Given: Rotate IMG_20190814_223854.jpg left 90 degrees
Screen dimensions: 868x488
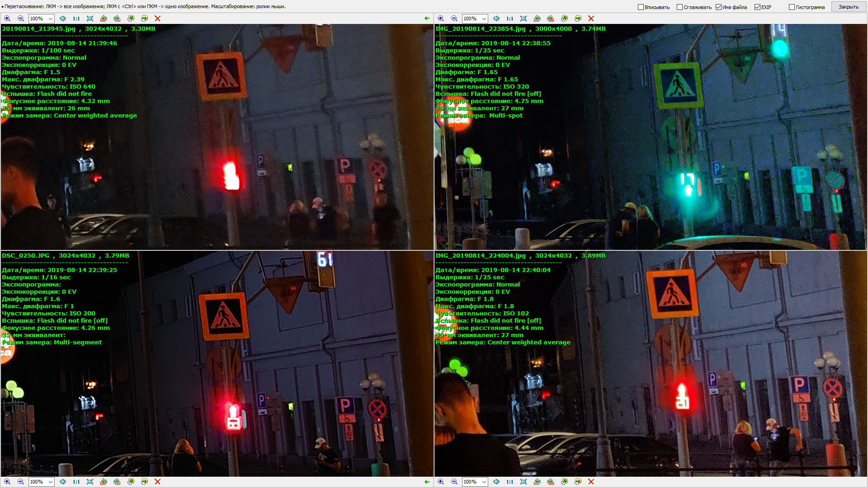Looking at the screenshot, I should click(537, 19).
